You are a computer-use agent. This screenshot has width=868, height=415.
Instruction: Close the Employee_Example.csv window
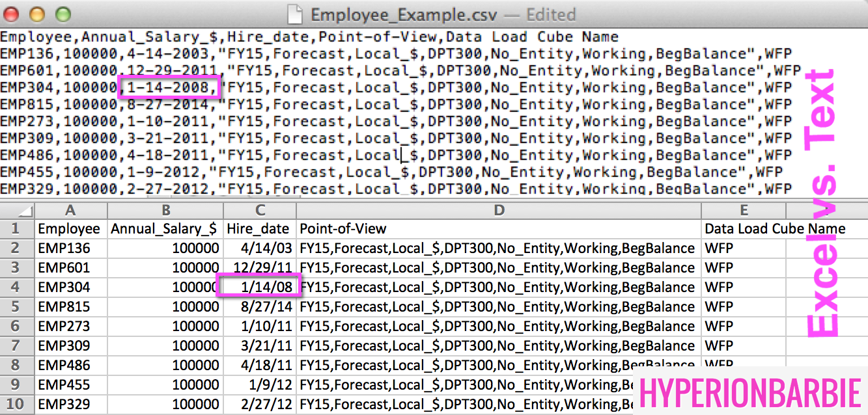[14, 13]
